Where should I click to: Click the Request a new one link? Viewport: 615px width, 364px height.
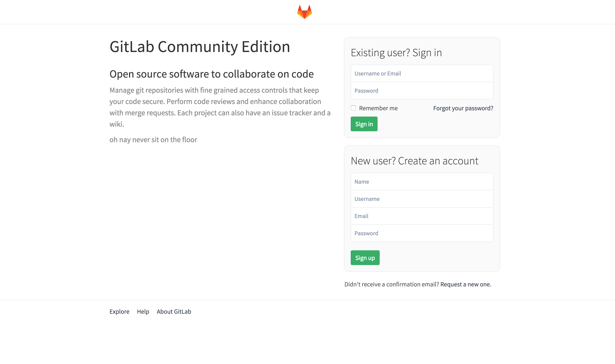(465, 284)
